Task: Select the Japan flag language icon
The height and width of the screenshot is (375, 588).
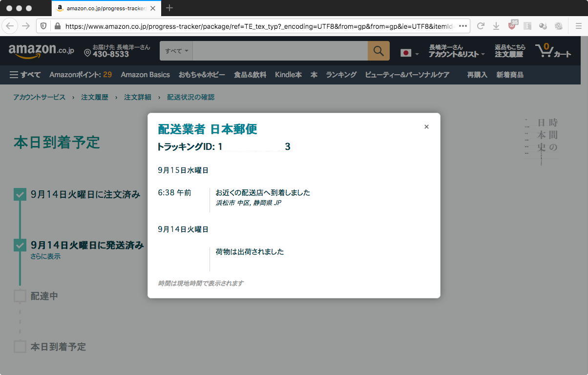Action: [405, 53]
